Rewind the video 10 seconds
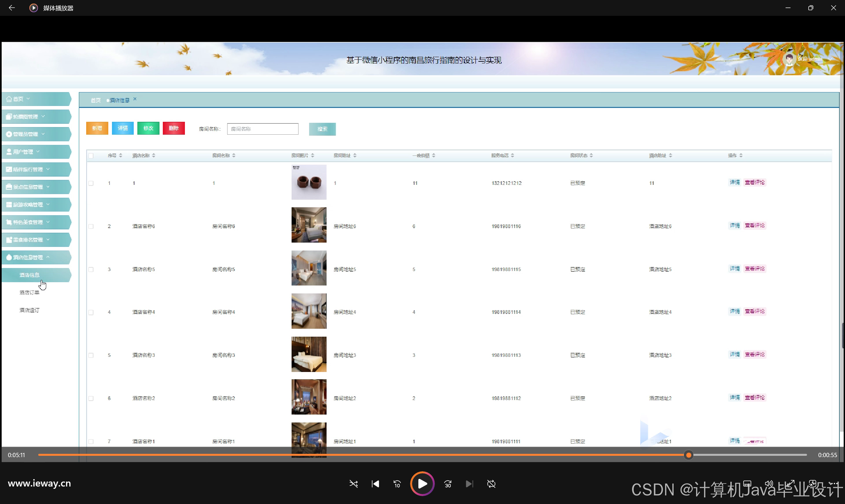 click(x=397, y=484)
